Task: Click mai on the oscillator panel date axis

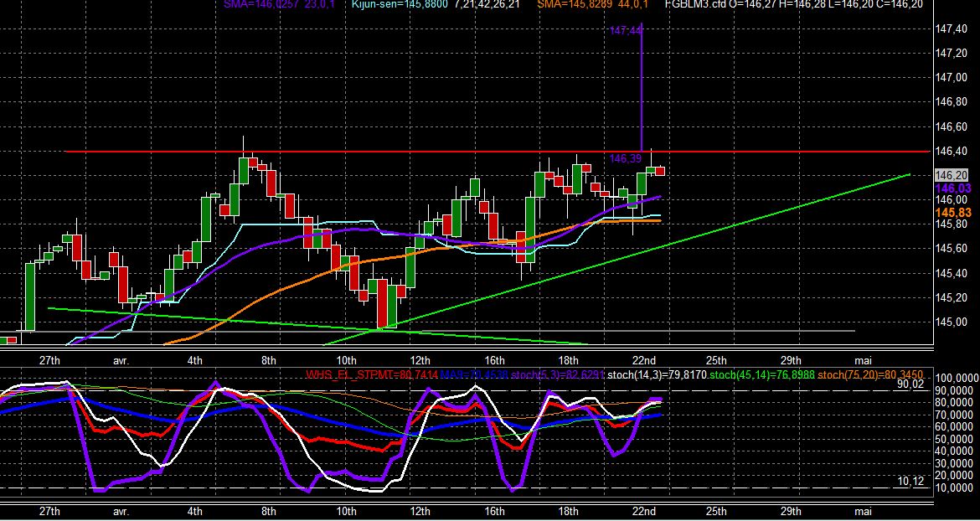Action: pos(863,511)
